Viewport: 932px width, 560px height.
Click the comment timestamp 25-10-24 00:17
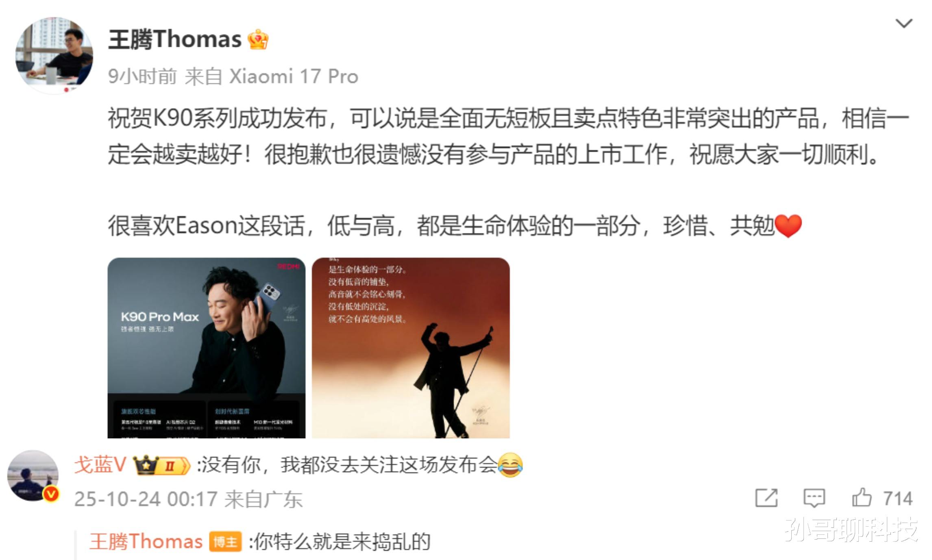pos(146,499)
